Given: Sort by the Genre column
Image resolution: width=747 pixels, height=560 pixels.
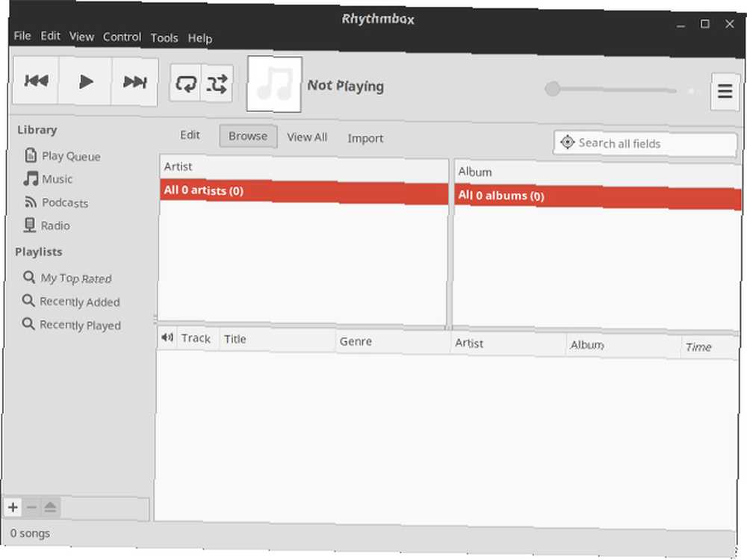Looking at the screenshot, I should [393, 342].
